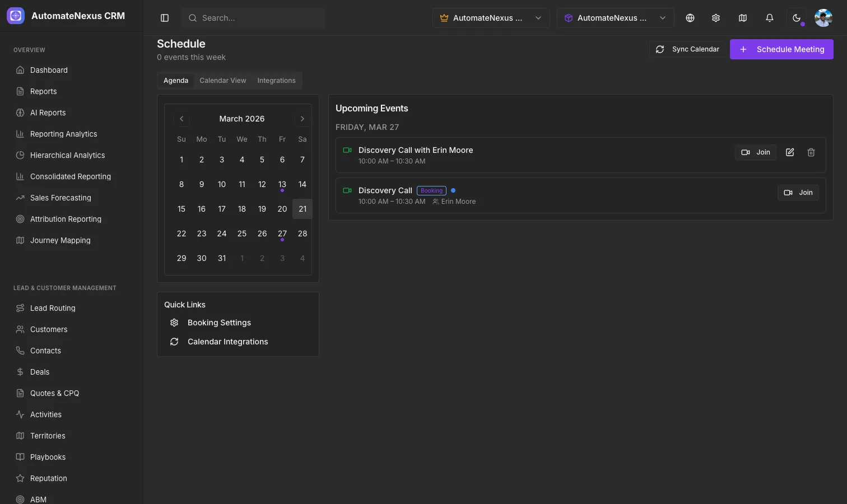Select March 21 in the calendar
The height and width of the screenshot is (504, 847).
point(302,209)
